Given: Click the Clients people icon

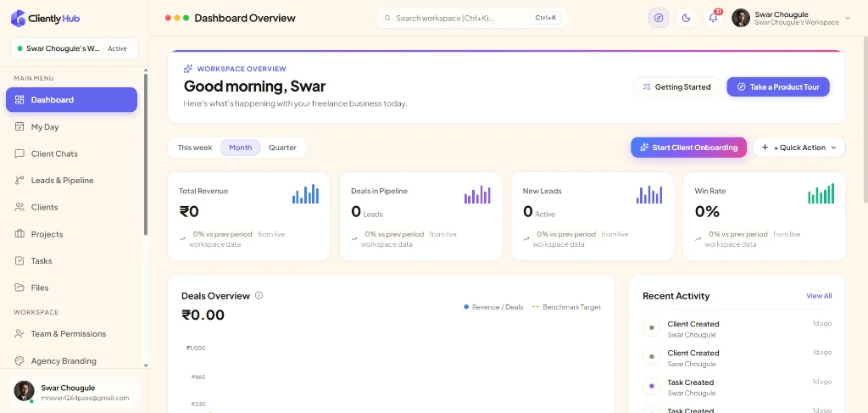Looking at the screenshot, I should (19, 207).
